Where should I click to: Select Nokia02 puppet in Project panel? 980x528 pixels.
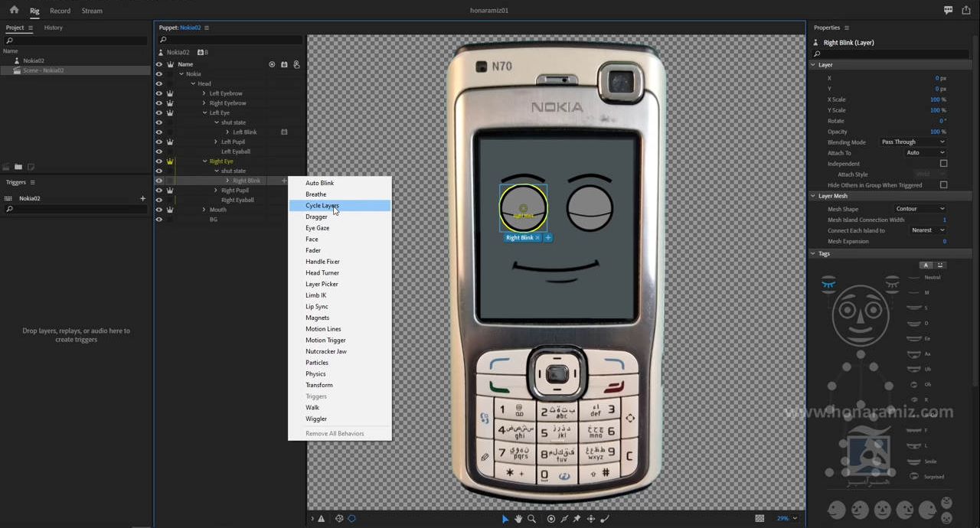tap(34, 60)
